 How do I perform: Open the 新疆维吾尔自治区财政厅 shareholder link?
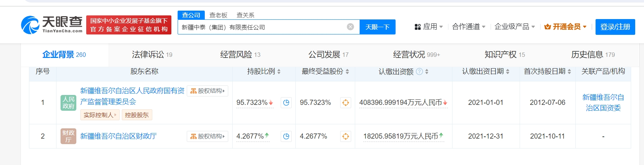(x=119, y=136)
